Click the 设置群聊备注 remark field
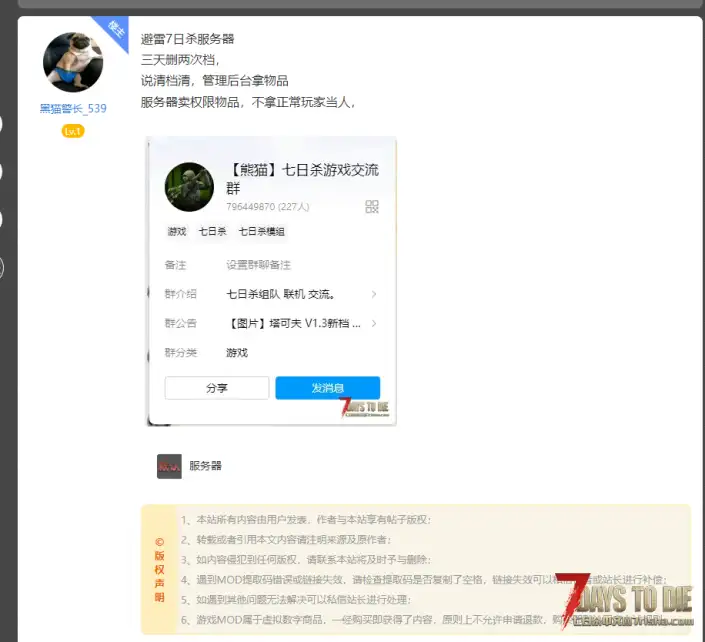 pyautogui.click(x=259, y=265)
